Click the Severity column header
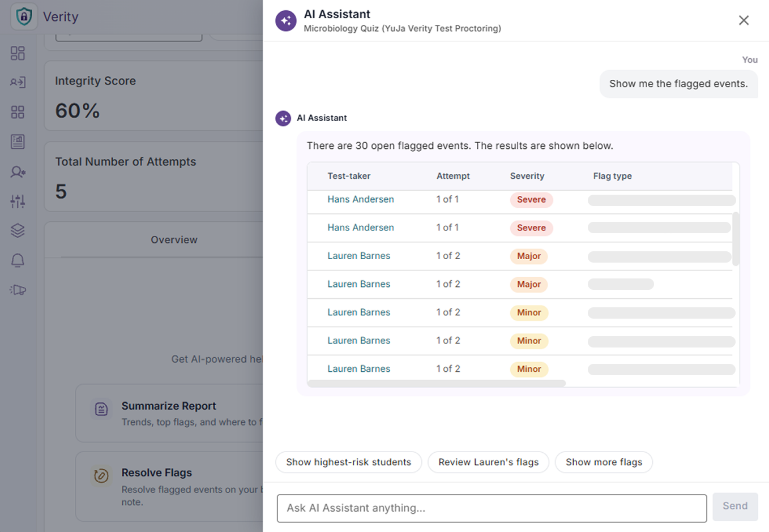This screenshot has width=769, height=532. pyautogui.click(x=527, y=176)
